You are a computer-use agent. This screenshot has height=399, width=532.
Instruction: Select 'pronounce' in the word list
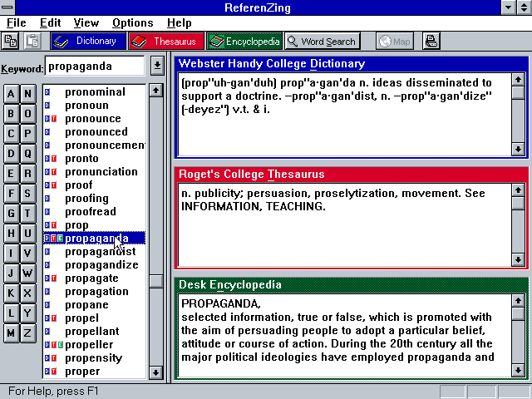point(95,118)
